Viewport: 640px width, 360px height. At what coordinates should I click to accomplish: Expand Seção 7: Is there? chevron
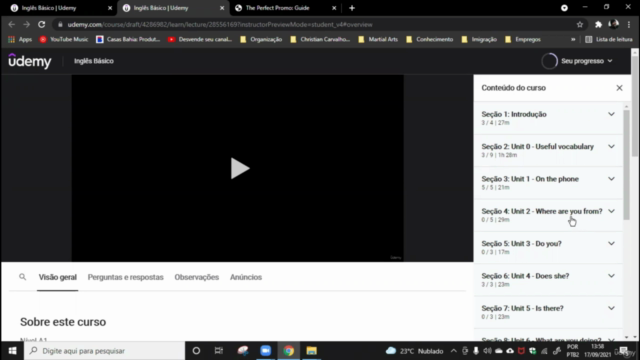611,308
